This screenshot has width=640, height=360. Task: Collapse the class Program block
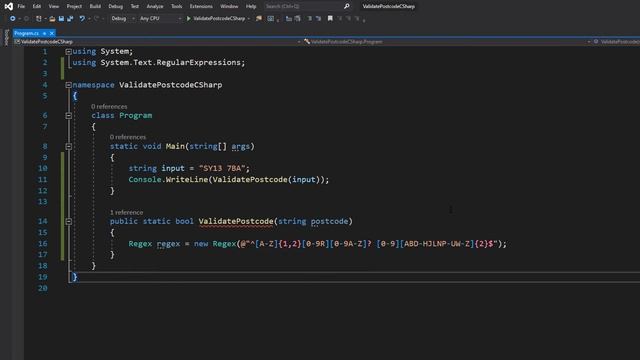point(69,116)
